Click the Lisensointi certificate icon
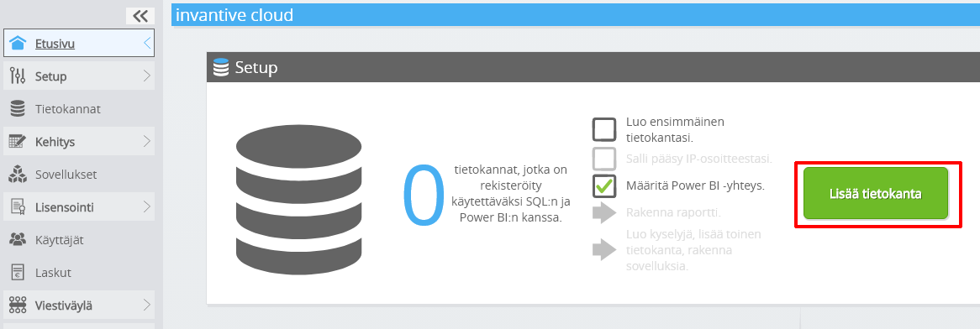The image size is (980, 329). pos(18,206)
